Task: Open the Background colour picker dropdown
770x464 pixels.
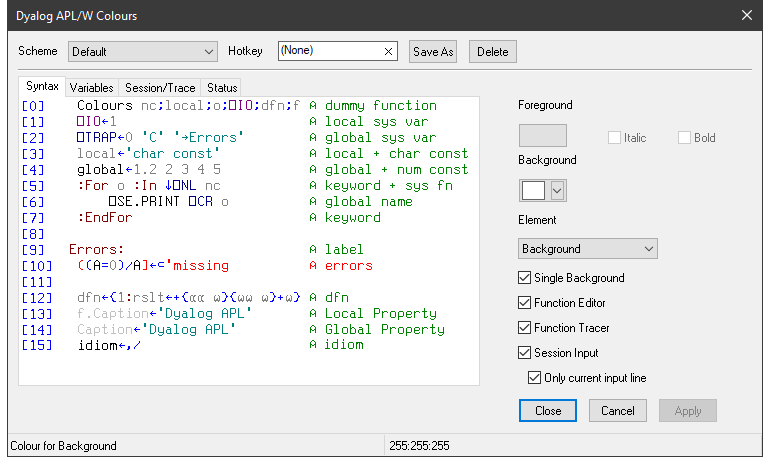Action: click(558, 190)
